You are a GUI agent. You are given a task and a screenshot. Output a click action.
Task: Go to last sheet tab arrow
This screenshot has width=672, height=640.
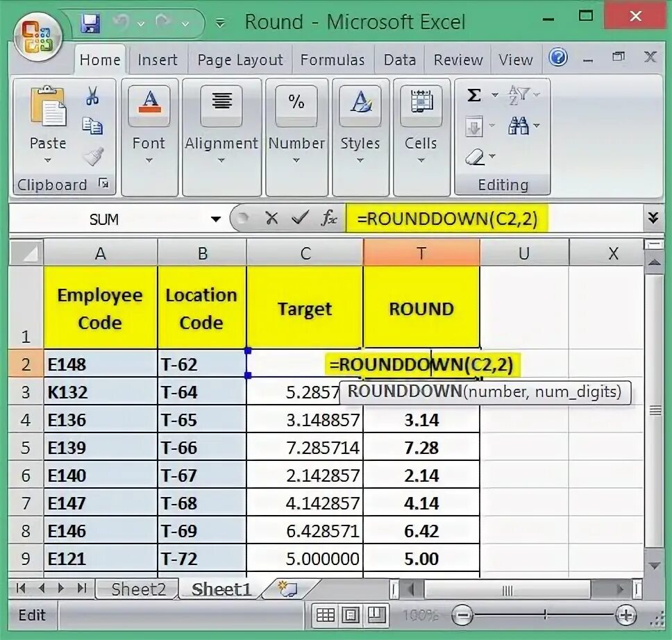tap(82, 588)
